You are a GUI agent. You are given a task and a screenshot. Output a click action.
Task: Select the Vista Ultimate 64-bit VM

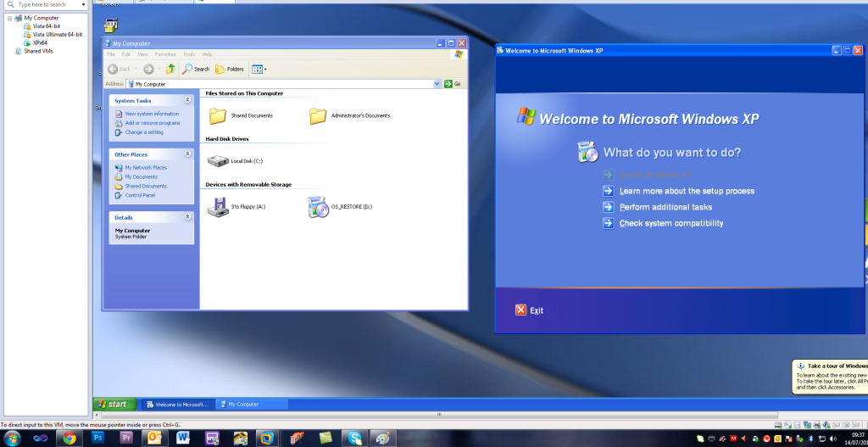click(57, 34)
